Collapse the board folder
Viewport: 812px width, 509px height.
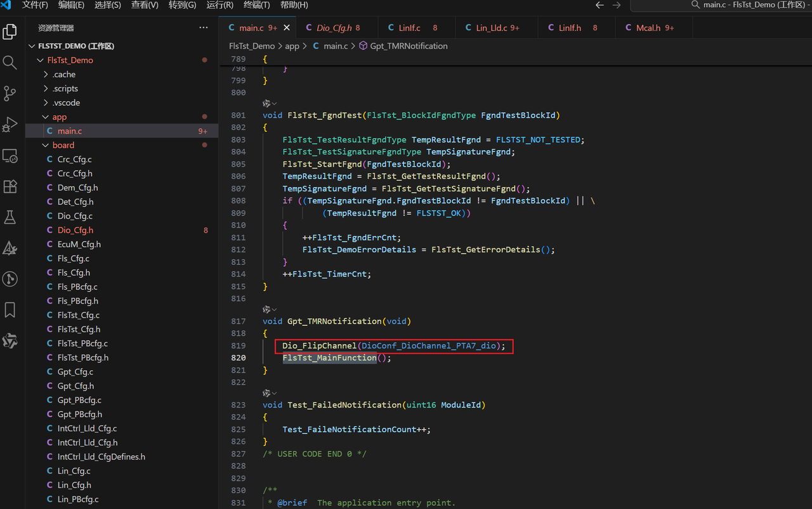coord(63,145)
